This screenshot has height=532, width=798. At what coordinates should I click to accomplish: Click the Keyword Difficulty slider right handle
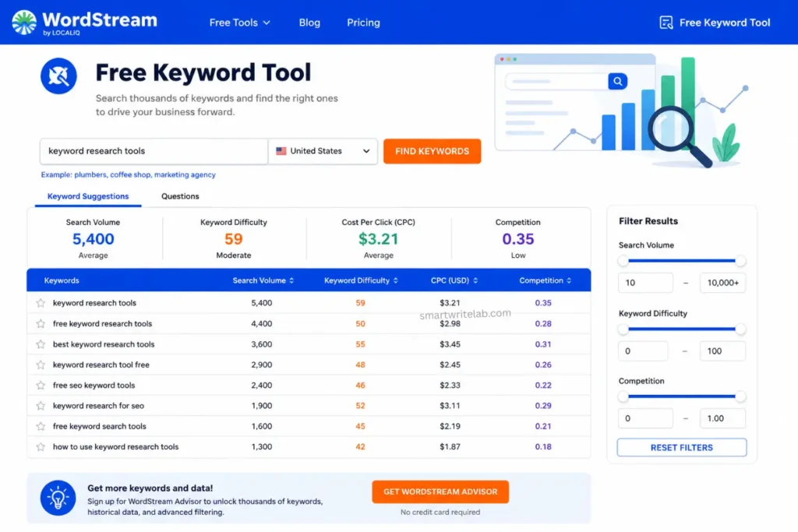[x=740, y=329]
